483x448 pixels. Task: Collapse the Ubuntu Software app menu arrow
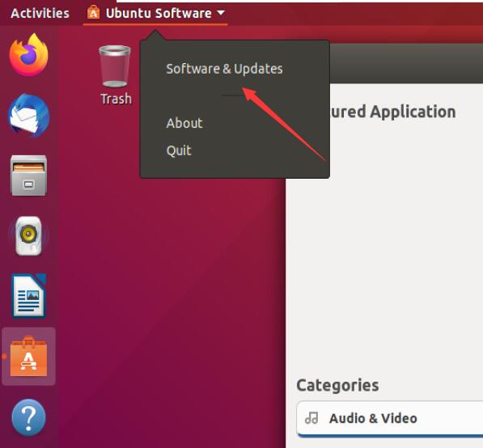click(221, 13)
